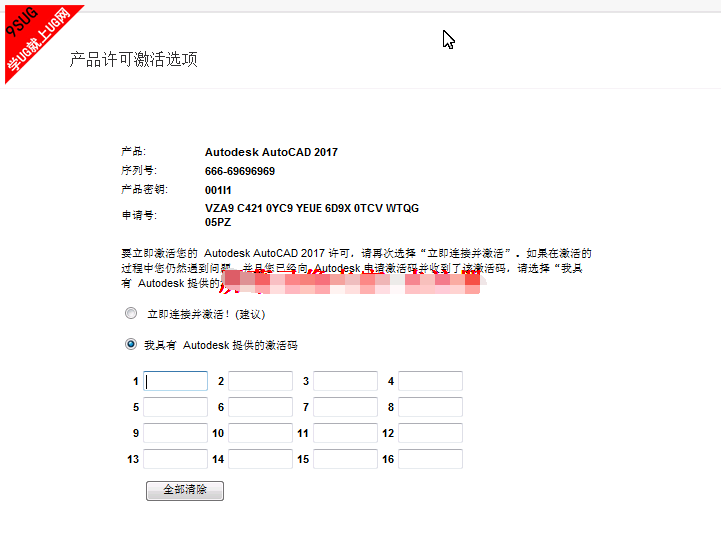Click activation code input field 10
Screen dimensions: 721x546
(x=261, y=433)
